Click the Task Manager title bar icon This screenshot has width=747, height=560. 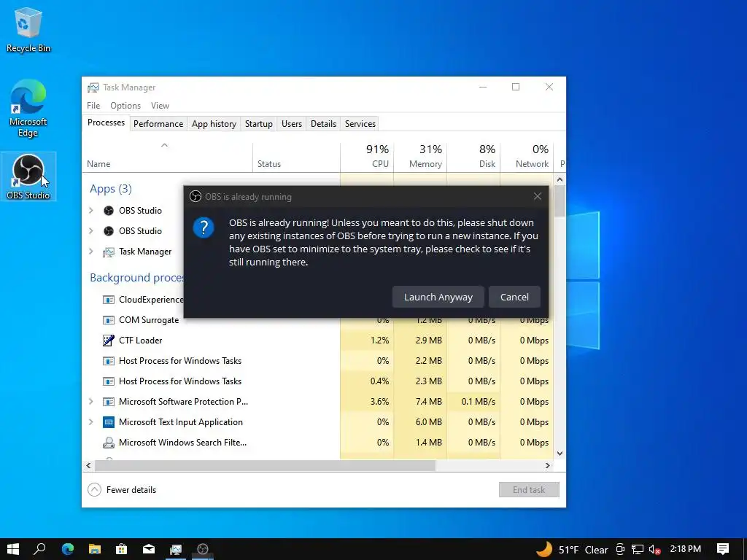93,87
